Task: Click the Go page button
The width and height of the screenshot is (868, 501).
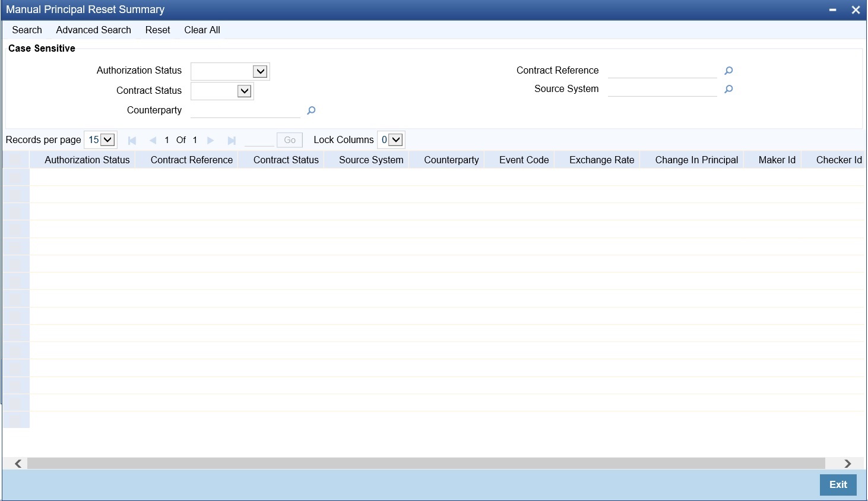Action: pos(290,140)
